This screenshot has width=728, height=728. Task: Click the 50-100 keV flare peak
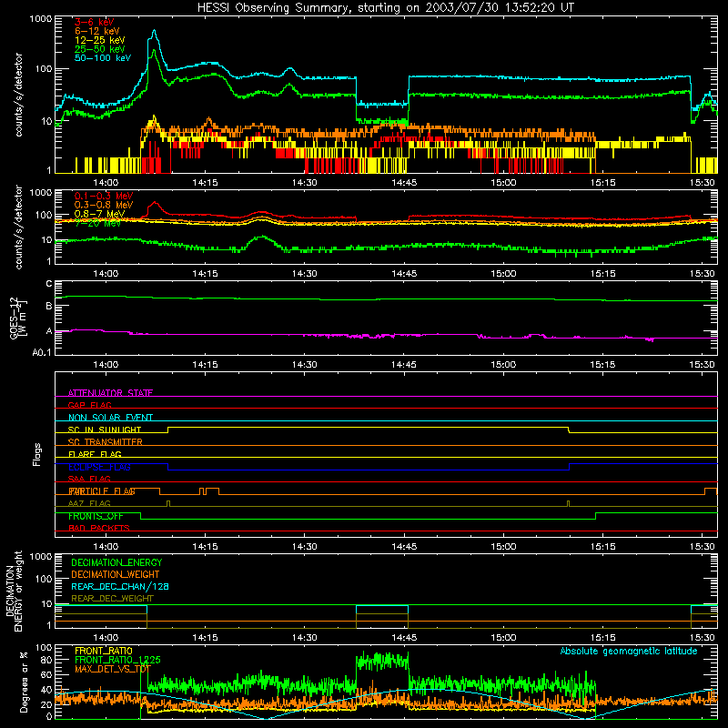154,32
